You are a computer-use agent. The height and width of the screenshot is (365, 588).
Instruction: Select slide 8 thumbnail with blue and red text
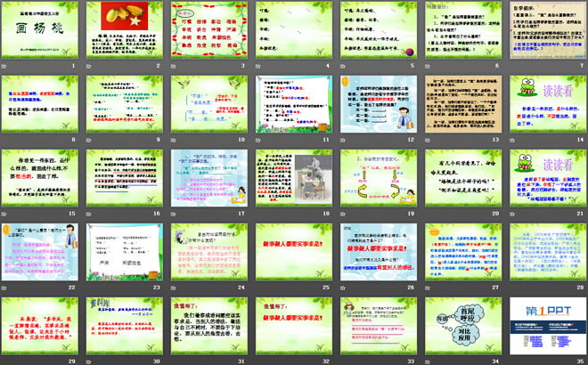pos(40,104)
